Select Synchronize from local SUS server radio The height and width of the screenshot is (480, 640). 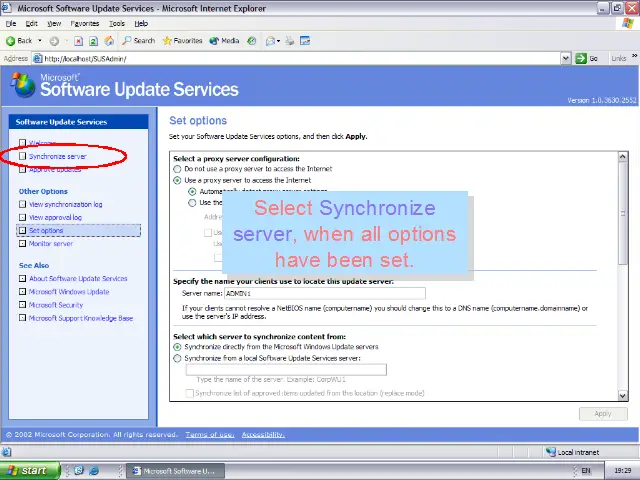[177, 358]
